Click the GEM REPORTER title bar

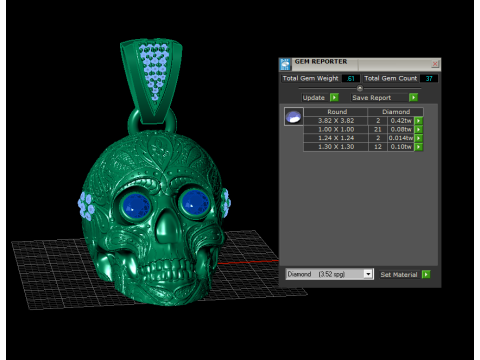coord(360,64)
